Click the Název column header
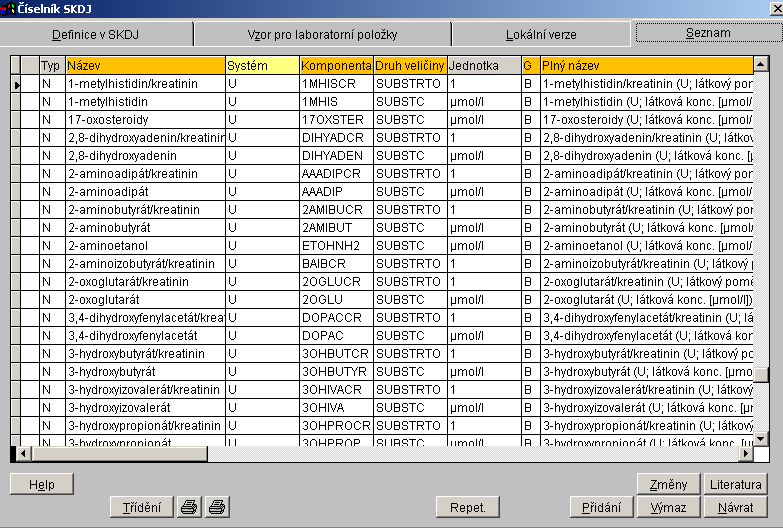 click(x=144, y=65)
